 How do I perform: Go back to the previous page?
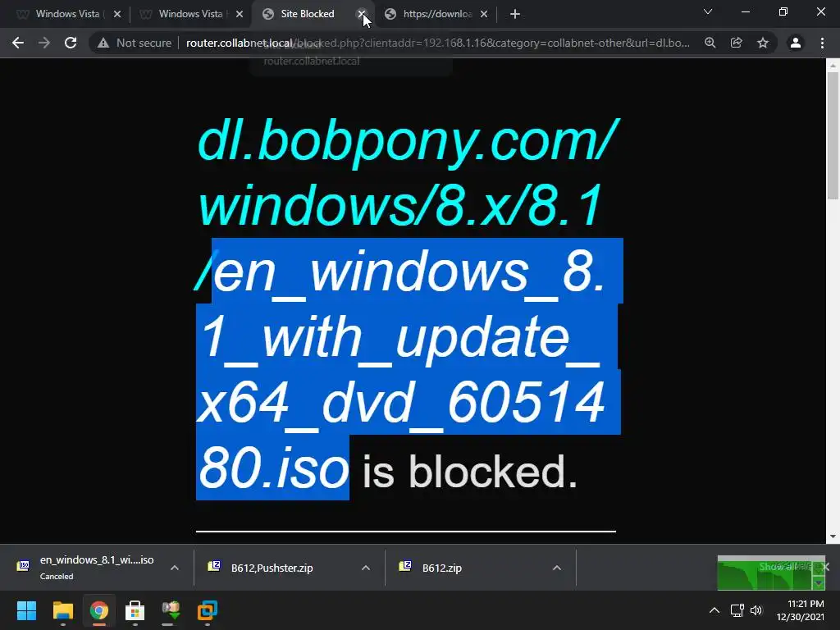18,43
